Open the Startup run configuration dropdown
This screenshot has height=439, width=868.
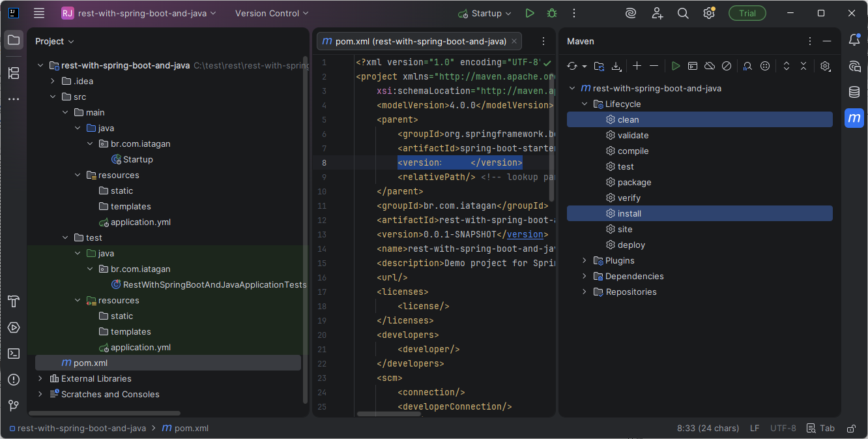485,13
